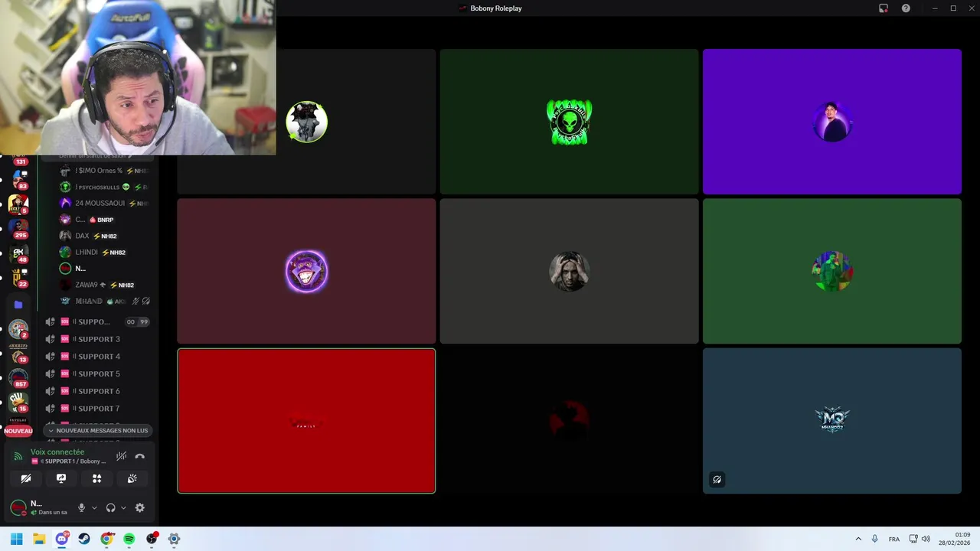This screenshot has height=551, width=980.
Task: Join the SUPPORT 4 voice channel
Action: [99, 357]
